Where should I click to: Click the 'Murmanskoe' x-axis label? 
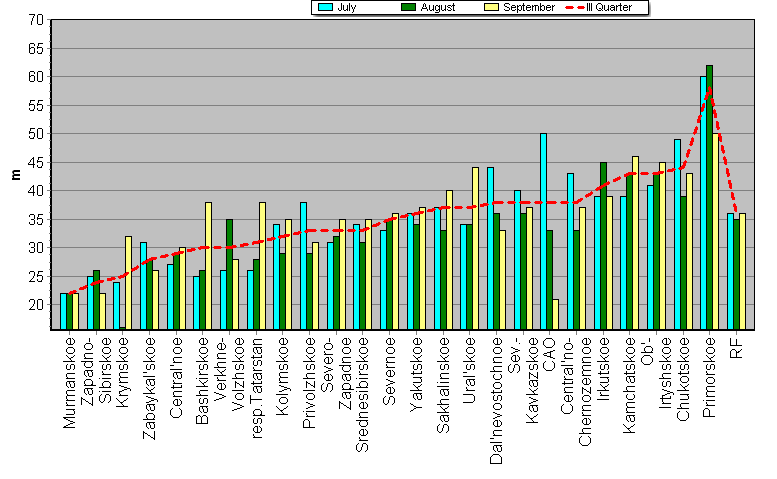tap(69, 383)
